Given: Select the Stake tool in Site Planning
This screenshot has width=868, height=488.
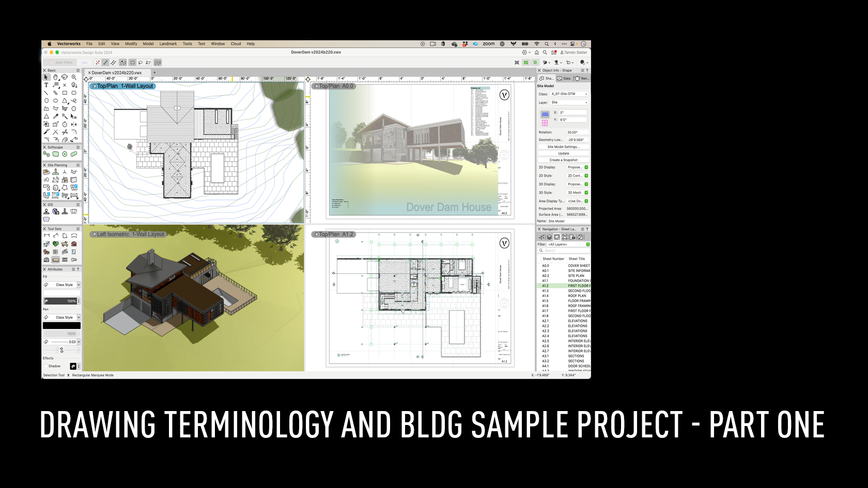Looking at the screenshot, I should pyautogui.click(x=55, y=172).
